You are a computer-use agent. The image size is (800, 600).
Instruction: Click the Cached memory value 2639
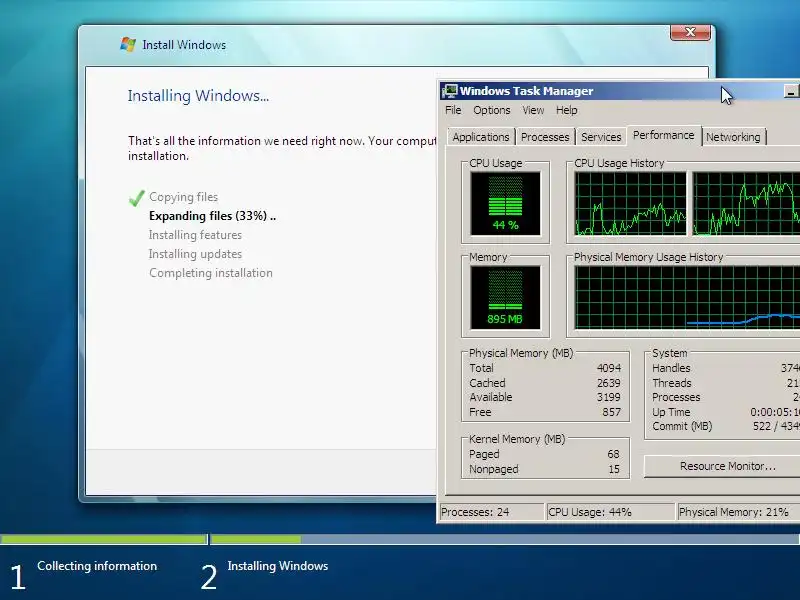click(x=609, y=383)
